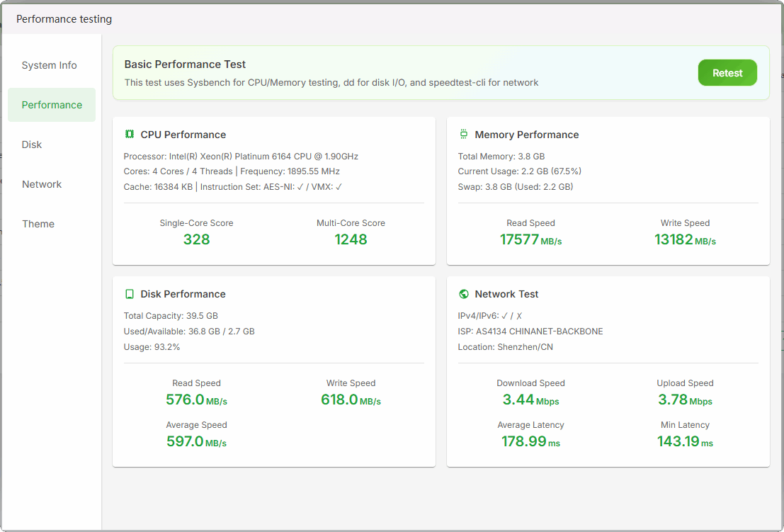Click the CPU chip icon
784x532 pixels.
130,135
